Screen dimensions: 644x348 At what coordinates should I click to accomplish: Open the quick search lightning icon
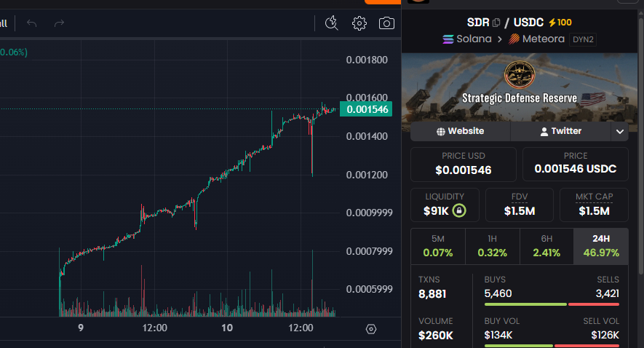[x=331, y=23]
